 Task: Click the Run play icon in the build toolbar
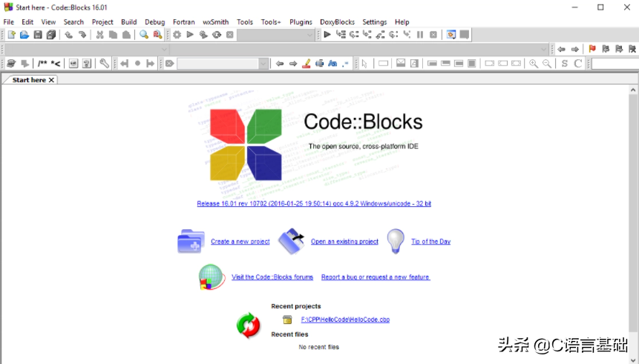190,35
